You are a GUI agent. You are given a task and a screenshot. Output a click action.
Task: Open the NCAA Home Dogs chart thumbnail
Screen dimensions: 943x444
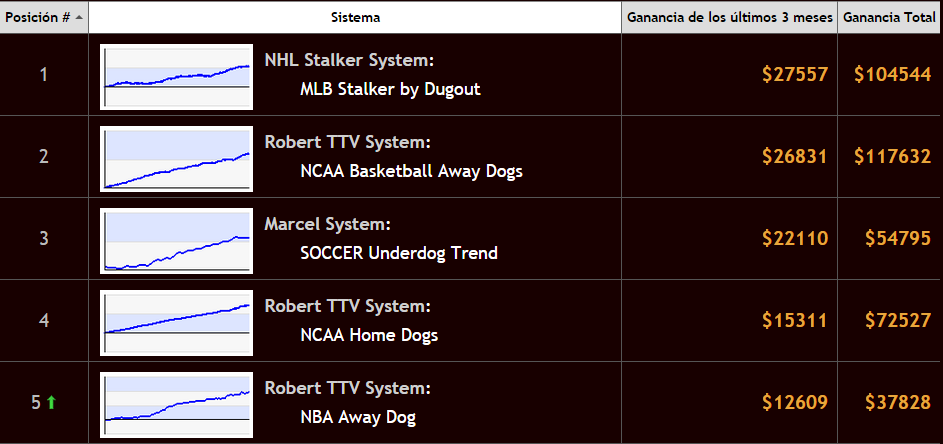pyautogui.click(x=176, y=323)
